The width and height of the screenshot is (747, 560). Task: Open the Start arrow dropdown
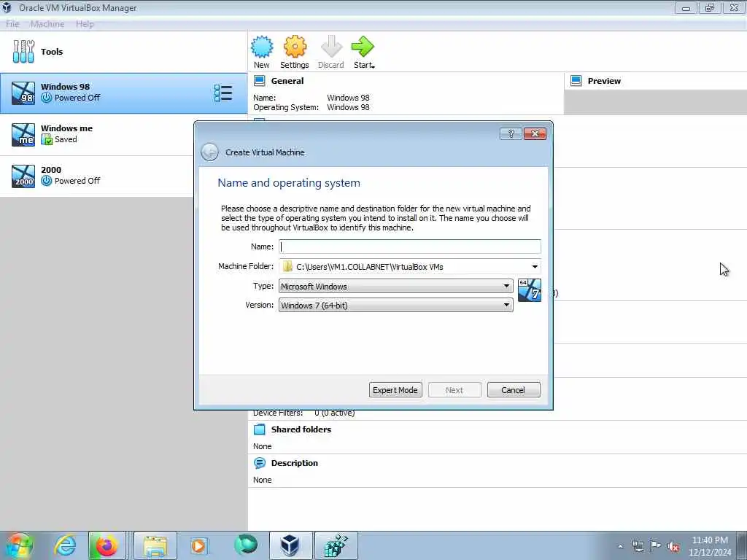[373, 66]
